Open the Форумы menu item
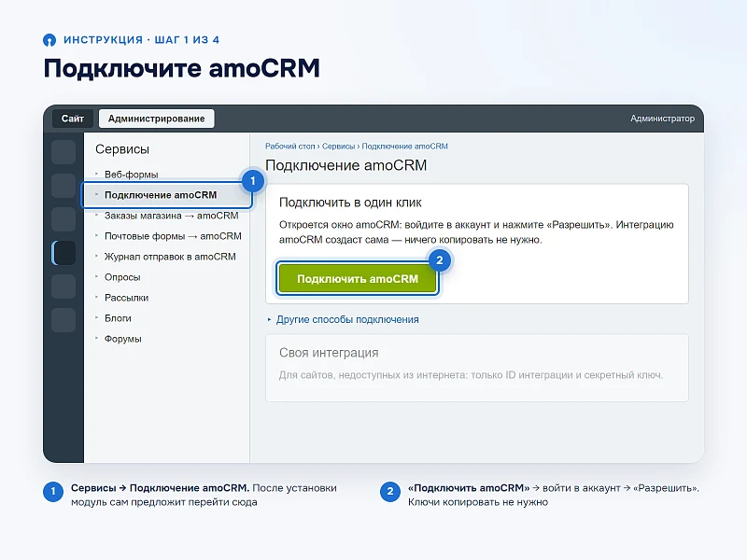This screenshot has width=747, height=560. pyautogui.click(x=123, y=339)
